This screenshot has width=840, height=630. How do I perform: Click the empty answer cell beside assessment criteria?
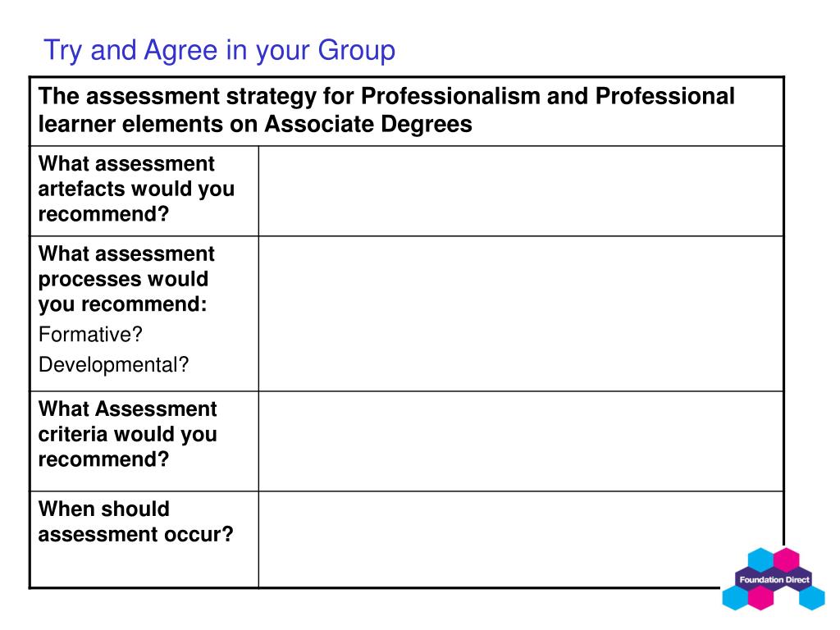(521, 441)
